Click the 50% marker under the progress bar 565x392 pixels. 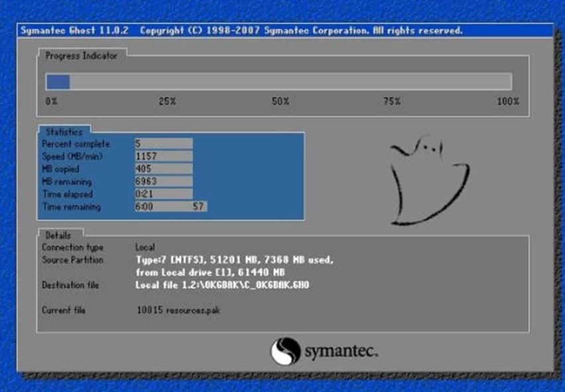click(x=281, y=101)
